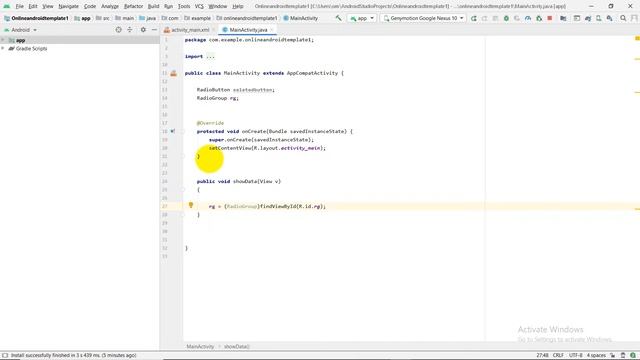Click the red Stop button
This screenshot has height=360, width=640.
(x=550, y=18)
